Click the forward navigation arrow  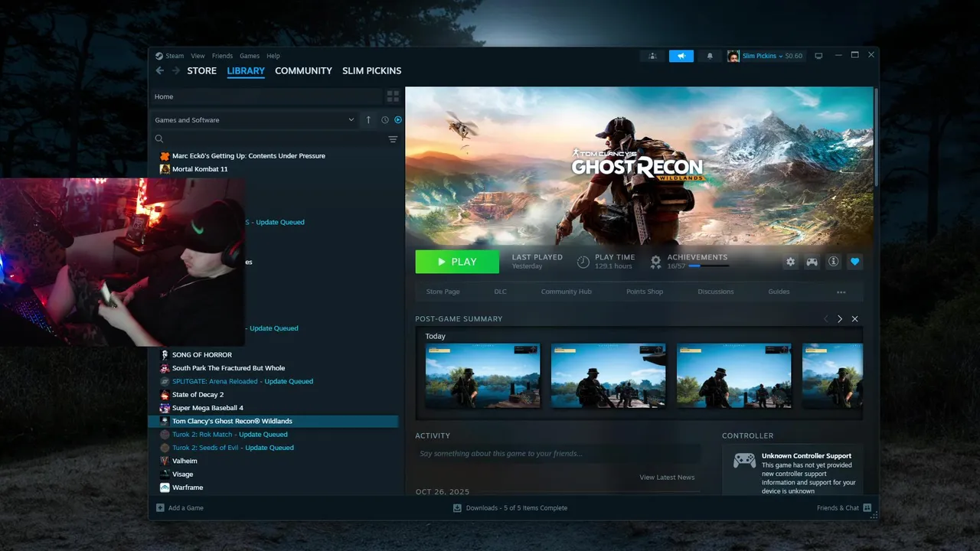(x=176, y=70)
